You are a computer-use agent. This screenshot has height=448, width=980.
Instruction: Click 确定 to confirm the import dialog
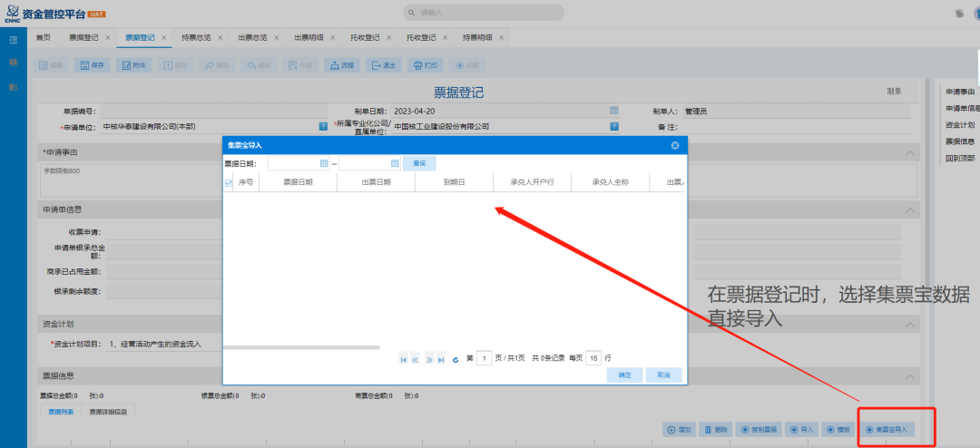click(624, 375)
